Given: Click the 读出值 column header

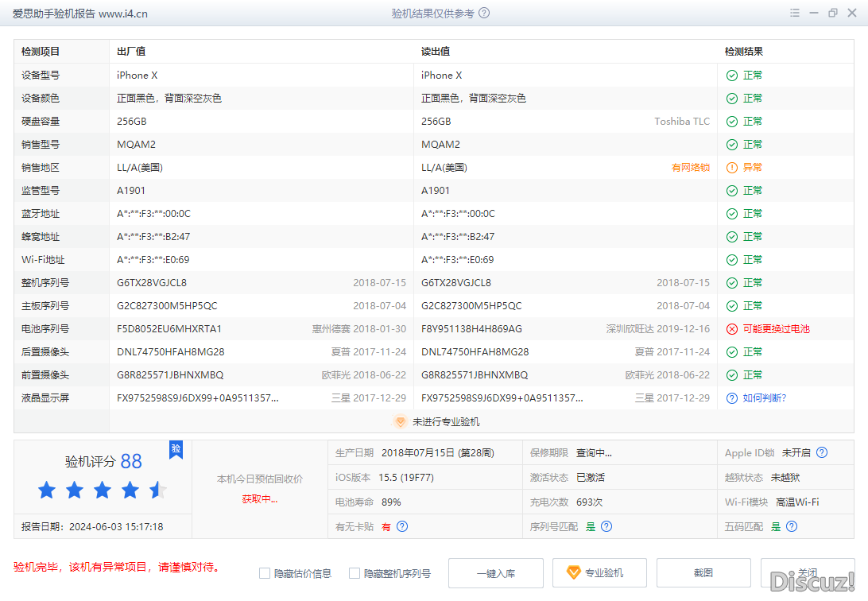Looking at the screenshot, I should [436, 52].
